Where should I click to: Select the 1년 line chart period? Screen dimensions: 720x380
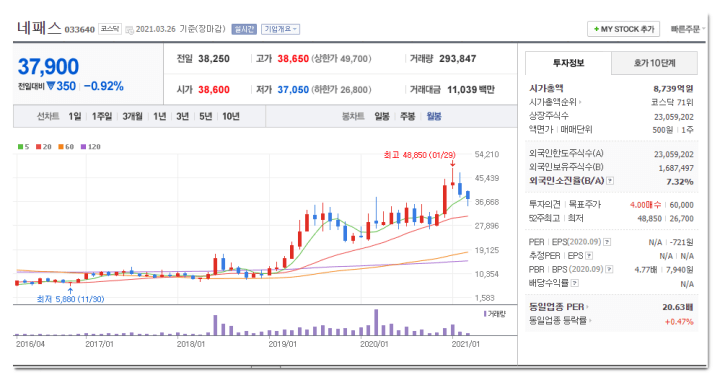click(x=159, y=117)
